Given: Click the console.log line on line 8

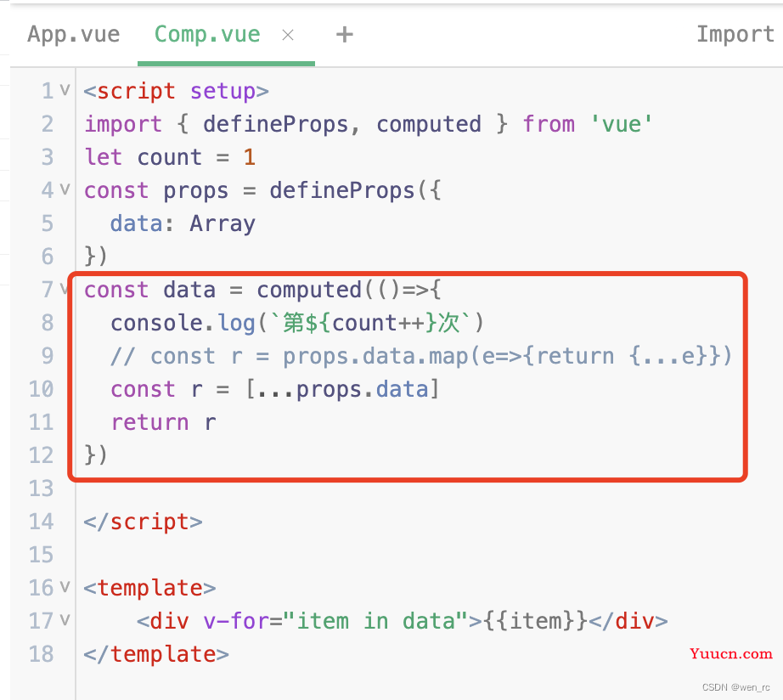Looking at the screenshot, I should [x=297, y=323].
